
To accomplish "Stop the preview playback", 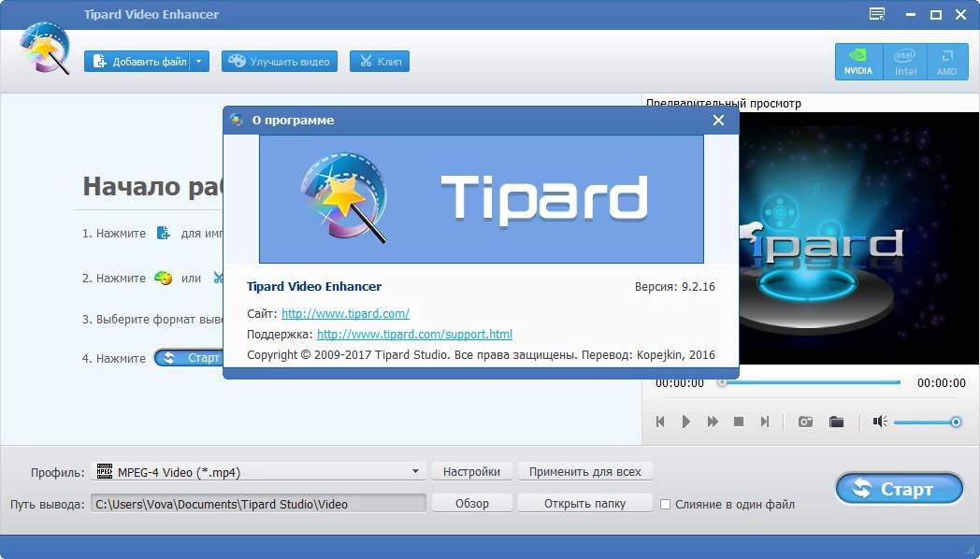I will pos(738,422).
